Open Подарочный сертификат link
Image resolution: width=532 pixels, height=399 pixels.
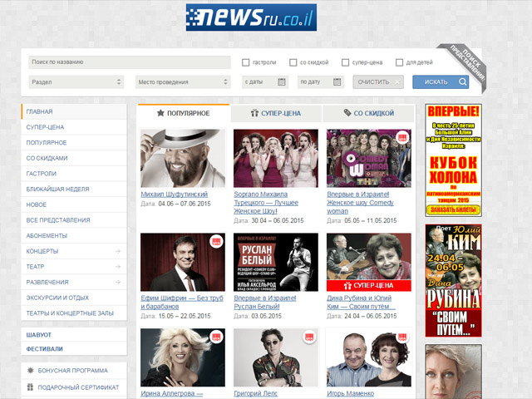[78, 387]
